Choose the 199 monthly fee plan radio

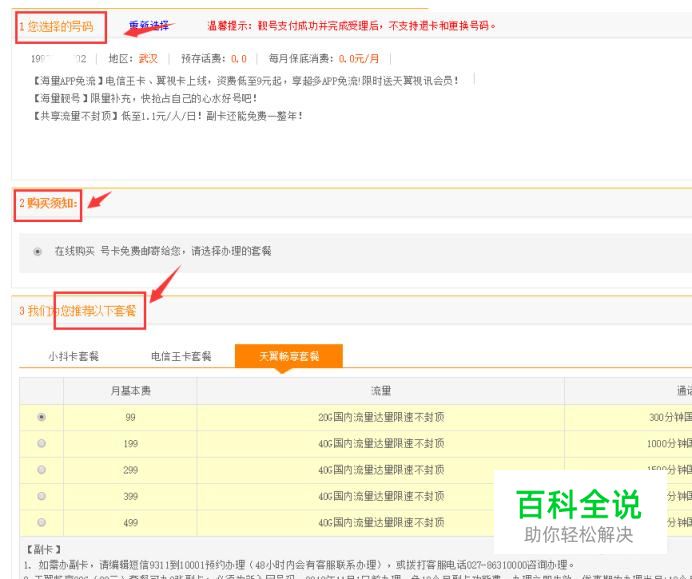click(x=41, y=443)
